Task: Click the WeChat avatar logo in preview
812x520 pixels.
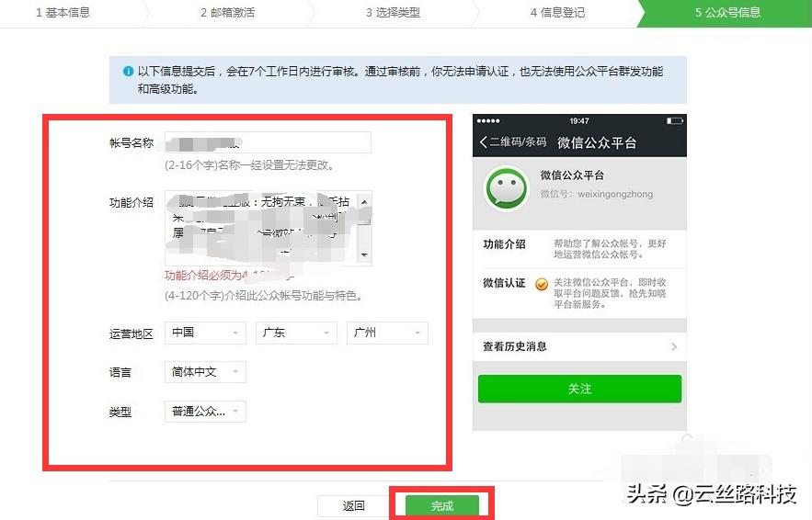Action: coord(507,187)
